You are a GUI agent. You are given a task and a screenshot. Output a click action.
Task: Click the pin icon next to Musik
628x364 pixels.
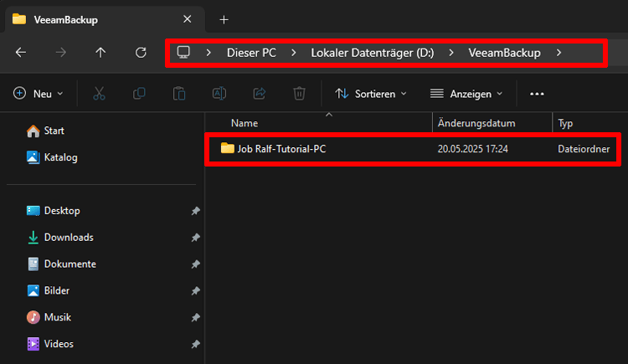pos(195,317)
